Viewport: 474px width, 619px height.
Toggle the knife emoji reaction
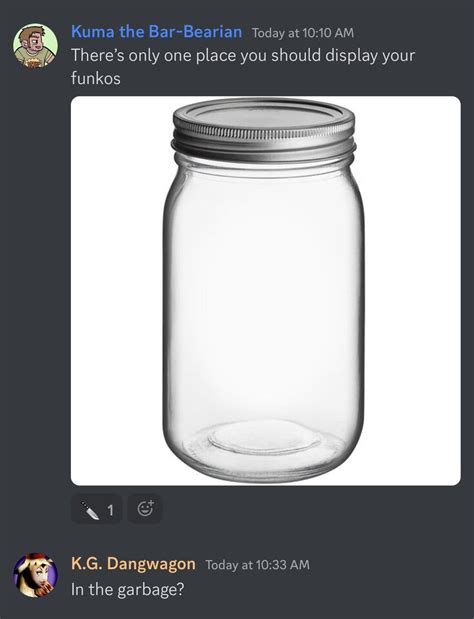click(97, 510)
